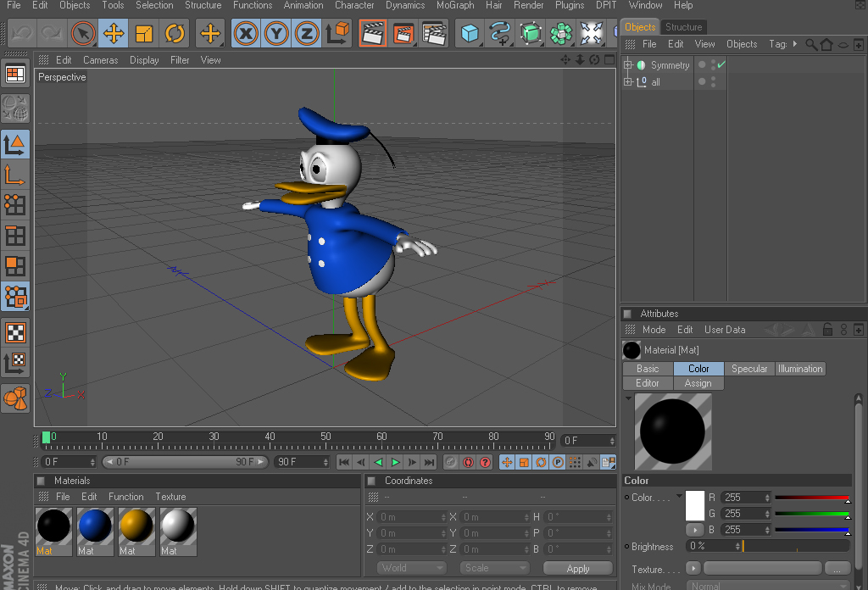Image resolution: width=868 pixels, height=590 pixels.
Task: Click the white Color swatch
Action: [695, 505]
